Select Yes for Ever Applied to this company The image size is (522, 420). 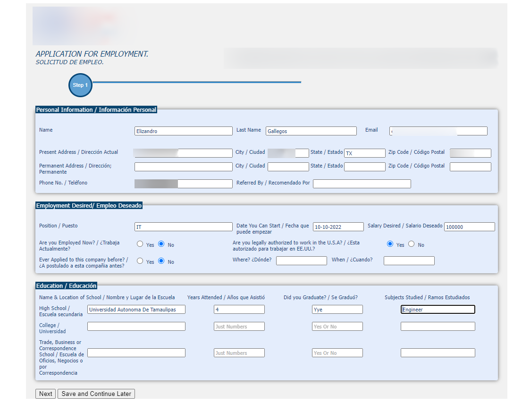(x=140, y=261)
